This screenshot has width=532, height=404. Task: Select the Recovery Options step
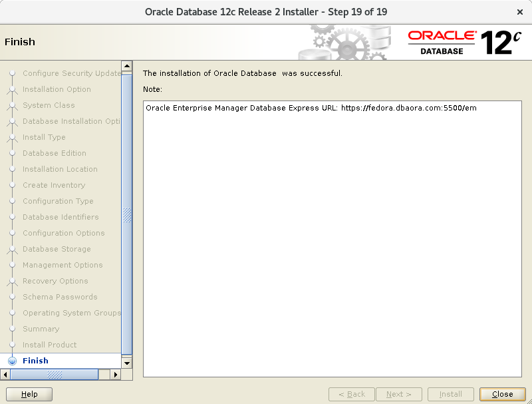pyautogui.click(x=55, y=281)
